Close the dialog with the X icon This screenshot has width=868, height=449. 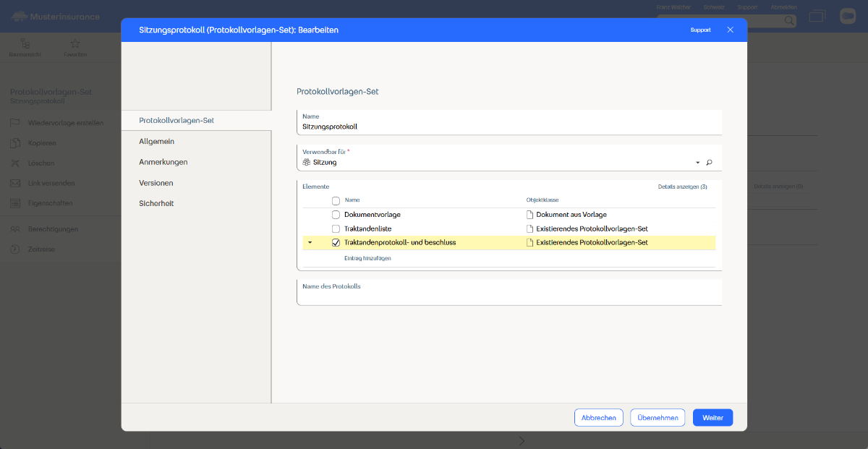[x=730, y=30]
